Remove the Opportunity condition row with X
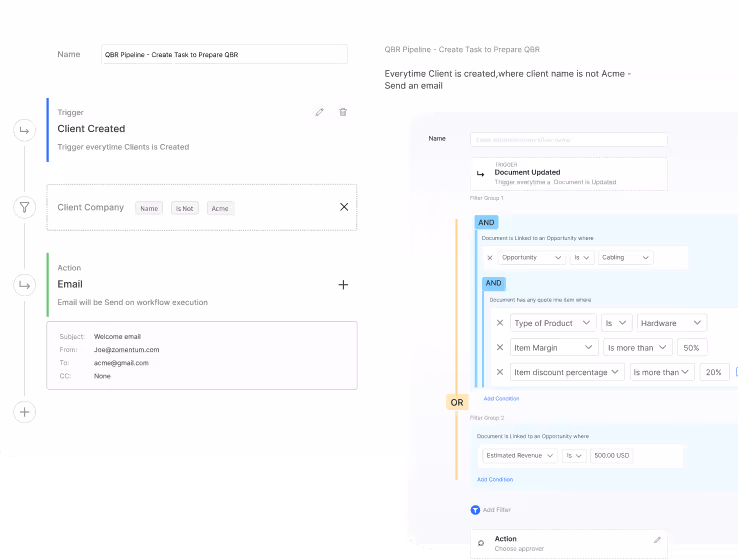The image size is (738, 559). 490,258
